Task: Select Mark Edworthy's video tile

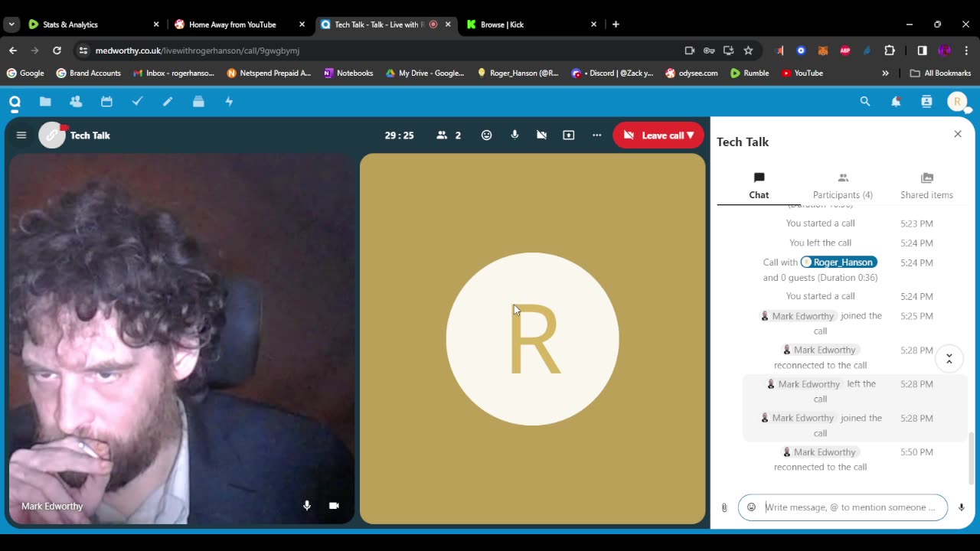Action: pos(181,339)
